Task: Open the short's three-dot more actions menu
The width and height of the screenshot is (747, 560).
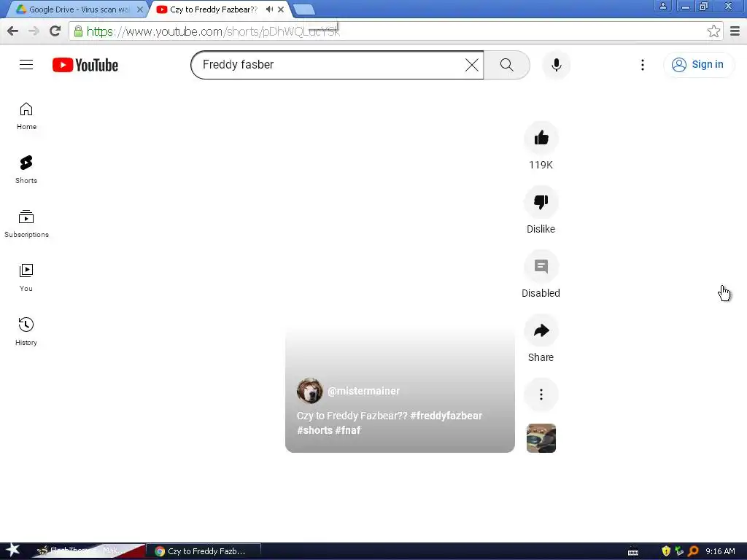Action: click(x=541, y=394)
